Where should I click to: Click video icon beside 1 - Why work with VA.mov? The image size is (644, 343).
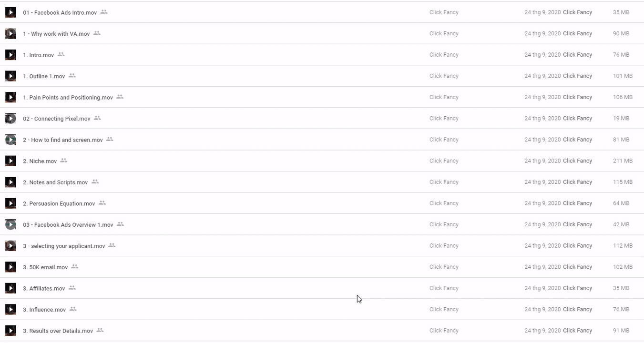(x=10, y=34)
